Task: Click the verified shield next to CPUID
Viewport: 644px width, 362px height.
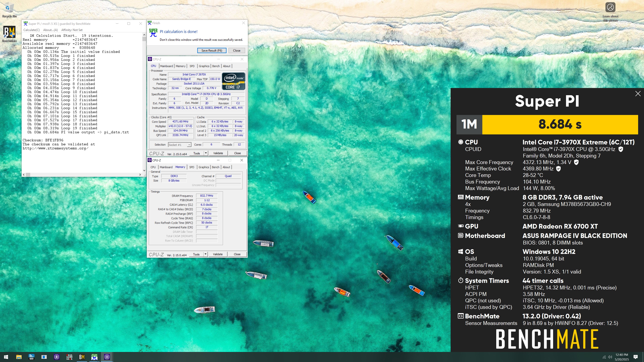Action: (x=621, y=149)
